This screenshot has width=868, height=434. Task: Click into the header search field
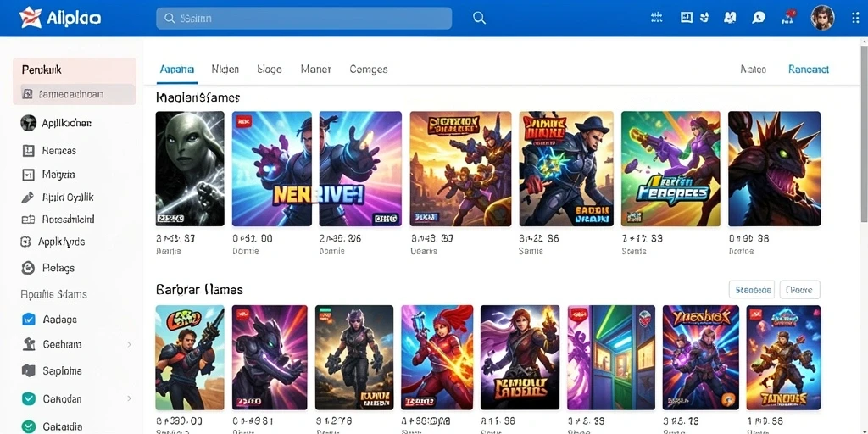(x=304, y=19)
